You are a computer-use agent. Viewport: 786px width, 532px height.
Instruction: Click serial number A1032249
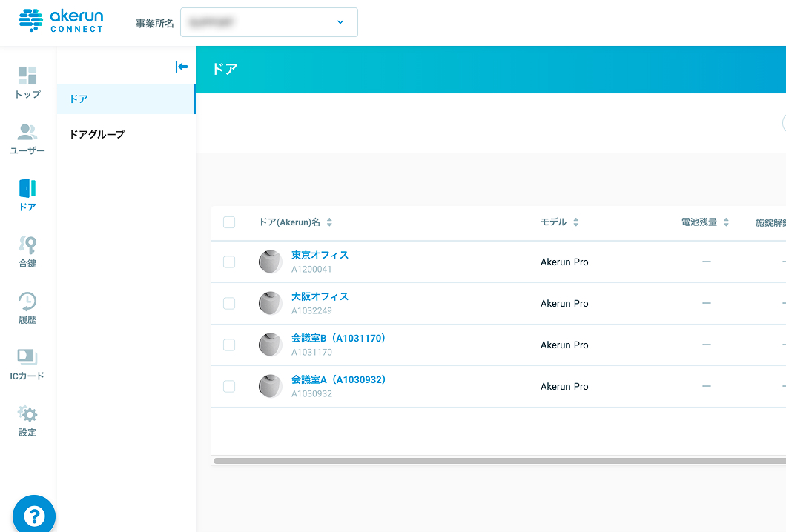click(x=311, y=310)
